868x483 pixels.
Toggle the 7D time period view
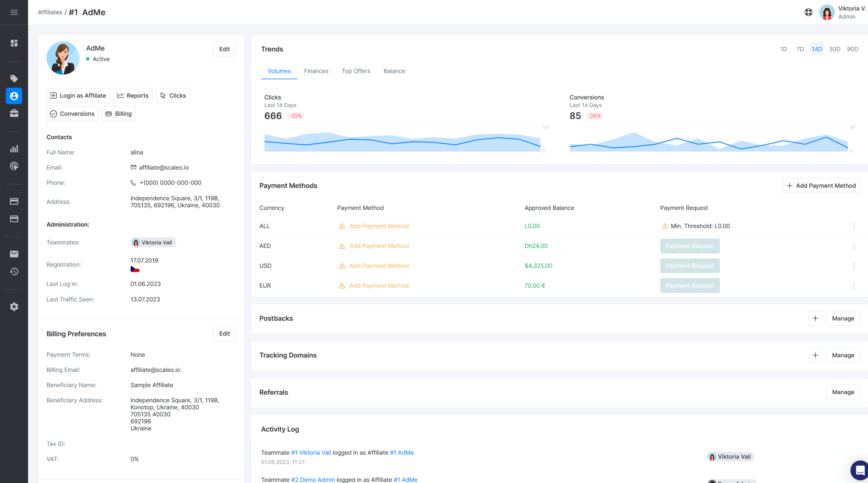pos(800,49)
